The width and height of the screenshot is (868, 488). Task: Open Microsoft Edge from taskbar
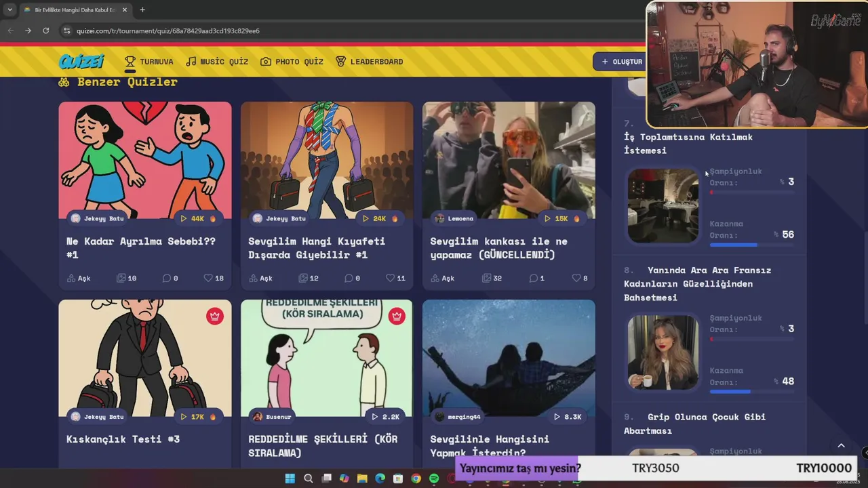coord(380,479)
